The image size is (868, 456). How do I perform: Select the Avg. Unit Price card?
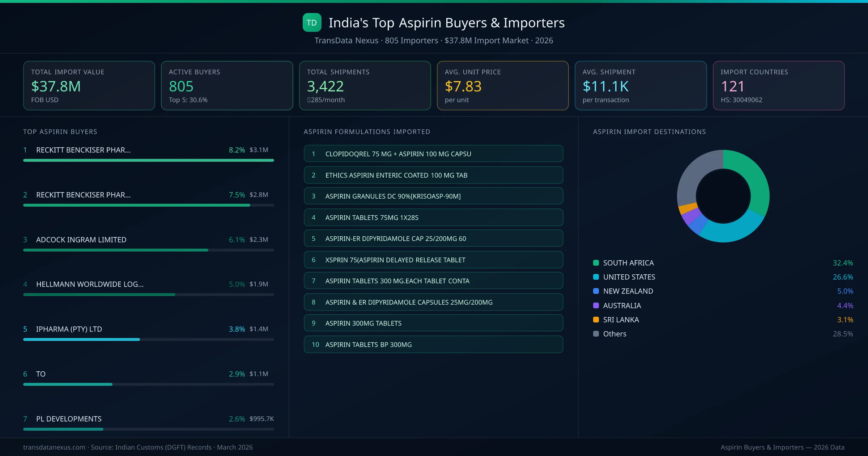click(503, 85)
